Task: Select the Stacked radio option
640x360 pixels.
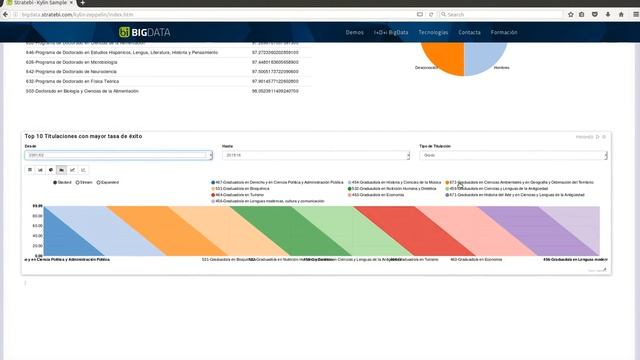Action: coord(62,182)
